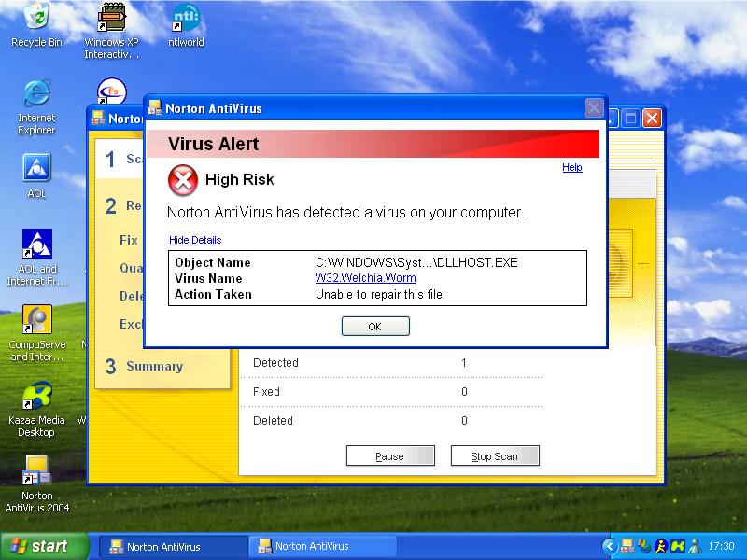Select the Excl... sub-step in the sidebar
The width and height of the screenshot is (747, 560).
coord(131,324)
